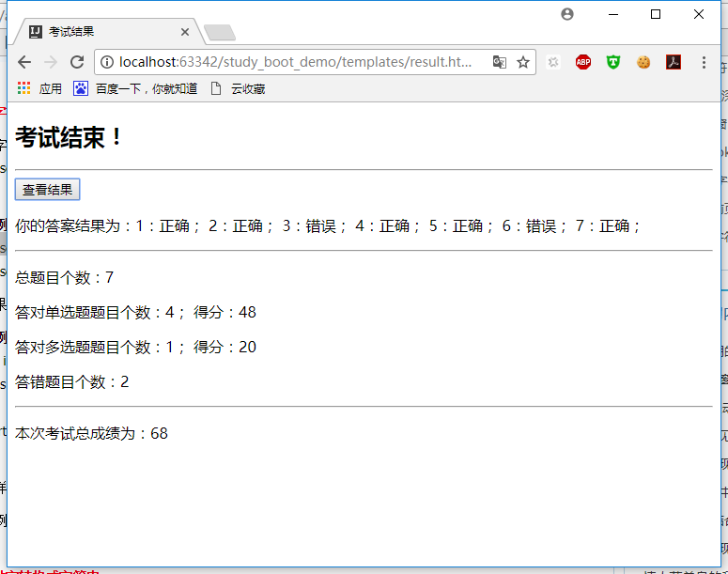728x574 pixels.
Task: Open the ABP Adblock Plus extension
Action: [583, 62]
